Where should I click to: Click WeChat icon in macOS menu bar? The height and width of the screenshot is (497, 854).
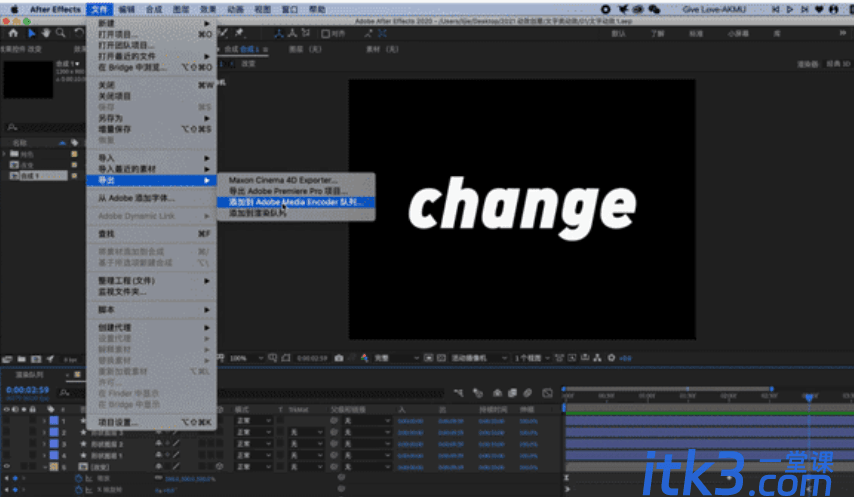pyautogui.click(x=654, y=9)
